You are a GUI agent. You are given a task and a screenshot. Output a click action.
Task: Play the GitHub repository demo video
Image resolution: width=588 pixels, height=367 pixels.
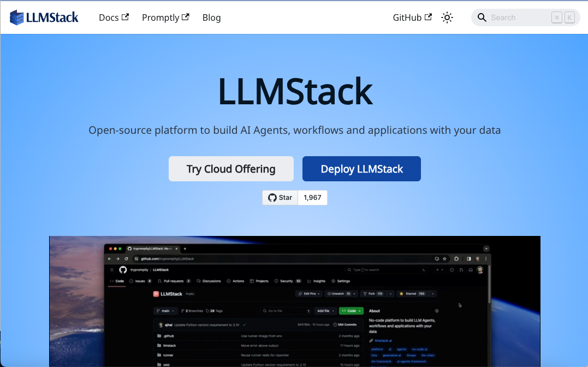[x=295, y=301]
